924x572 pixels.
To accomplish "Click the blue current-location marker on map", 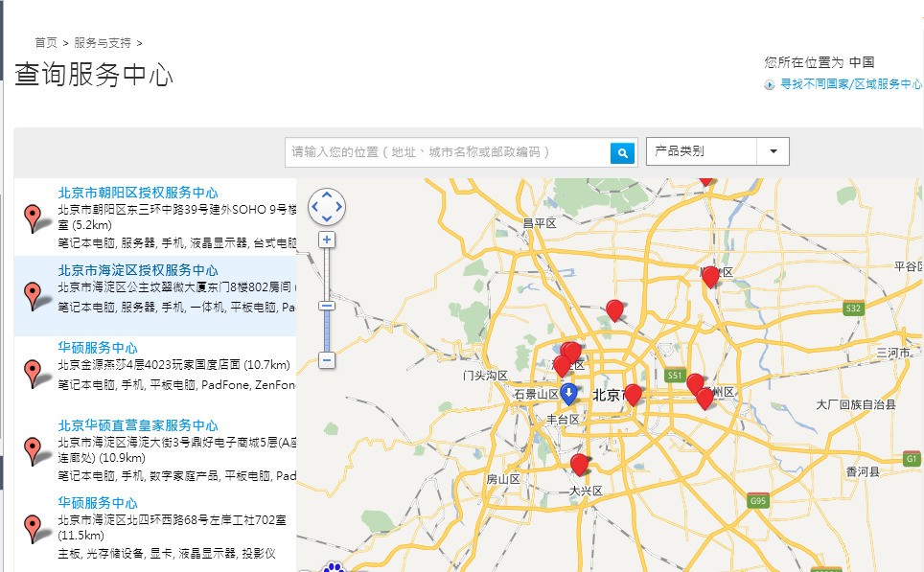I will (568, 393).
